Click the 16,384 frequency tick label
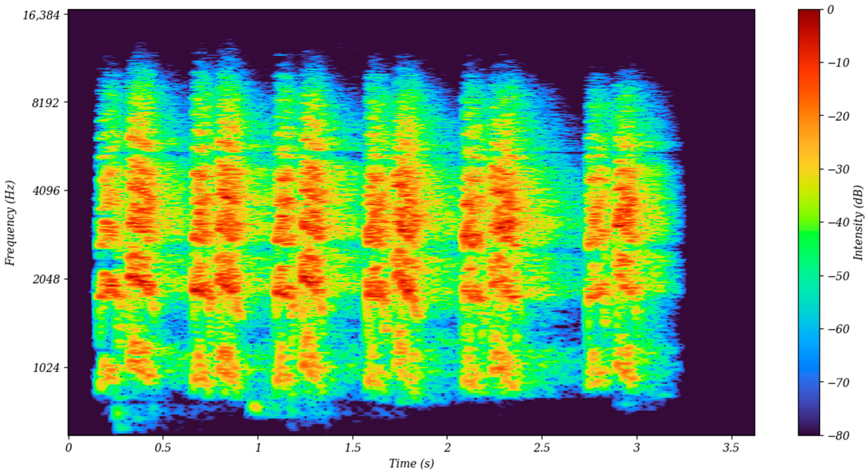The image size is (868, 475). (x=41, y=15)
